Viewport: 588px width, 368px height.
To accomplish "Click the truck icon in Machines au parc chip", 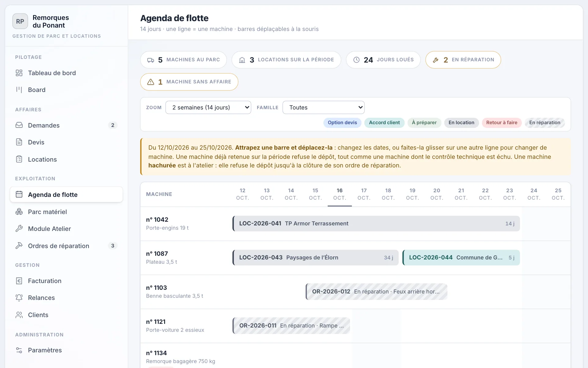I will pos(151,60).
